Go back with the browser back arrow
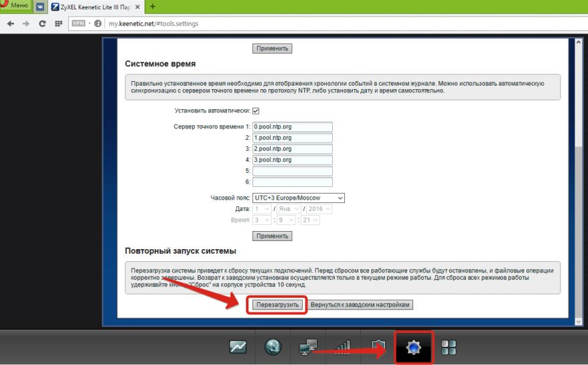This screenshot has width=588, height=365. point(11,23)
